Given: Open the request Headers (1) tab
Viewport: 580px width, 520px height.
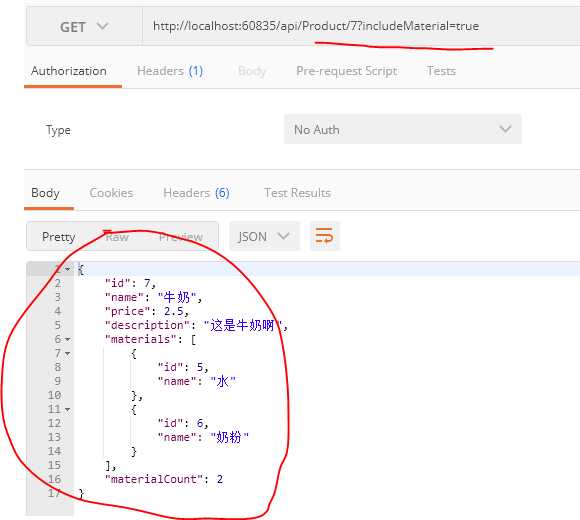Looking at the screenshot, I should (x=170, y=71).
